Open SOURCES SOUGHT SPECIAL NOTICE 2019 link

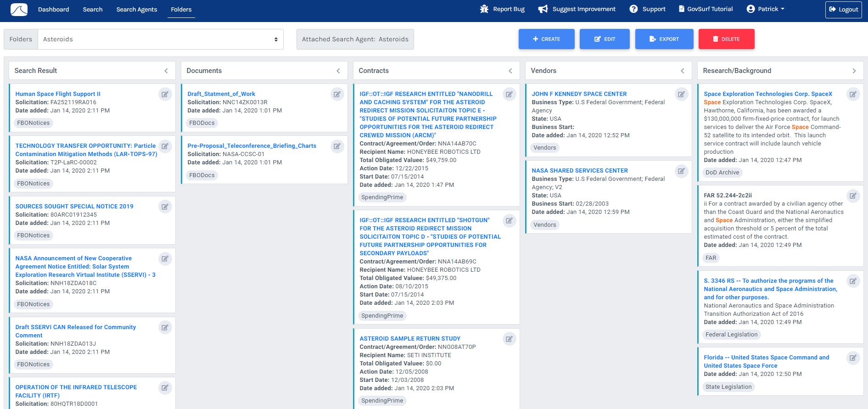pyautogui.click(x=74, y=207)
